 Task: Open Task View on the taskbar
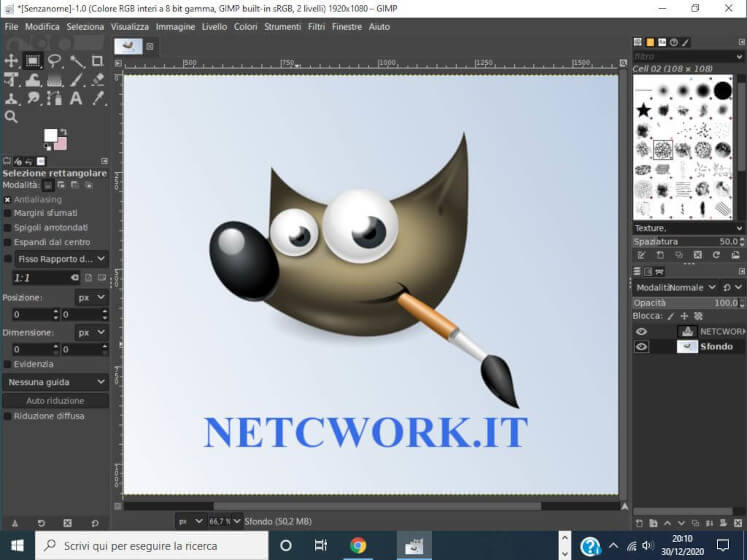click(321, 545)
